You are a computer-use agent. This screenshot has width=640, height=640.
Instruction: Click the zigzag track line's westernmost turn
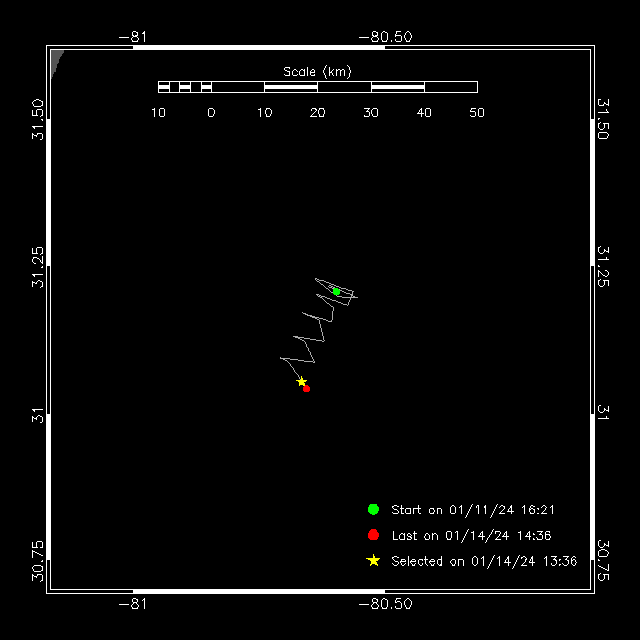click(x=281, y=358)
